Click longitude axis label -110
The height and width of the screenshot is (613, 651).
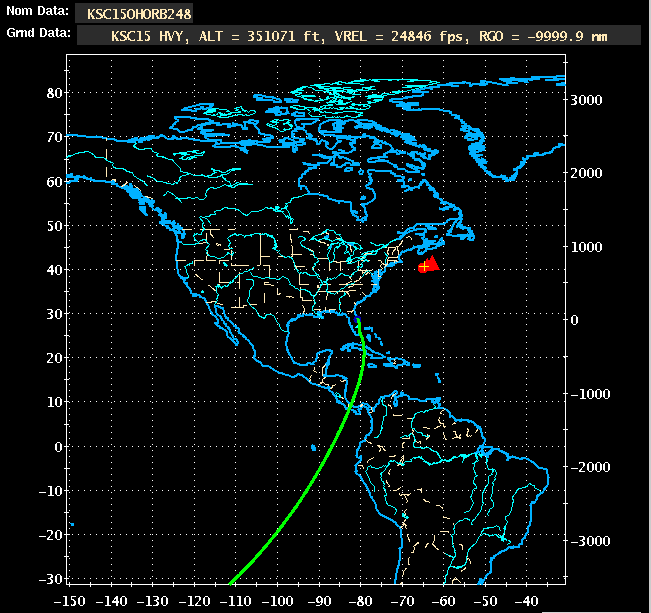point(236,601)
